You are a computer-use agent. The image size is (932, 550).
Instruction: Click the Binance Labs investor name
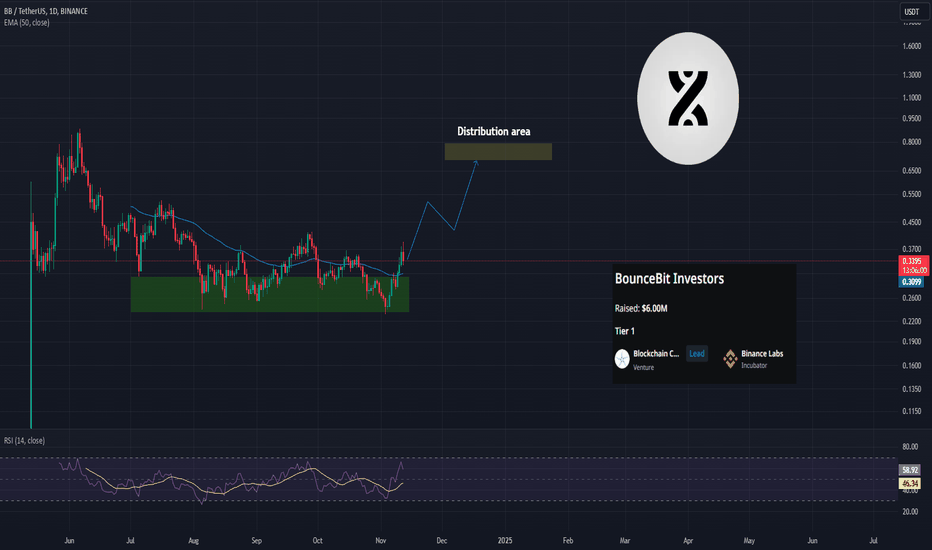pos(762,354)
